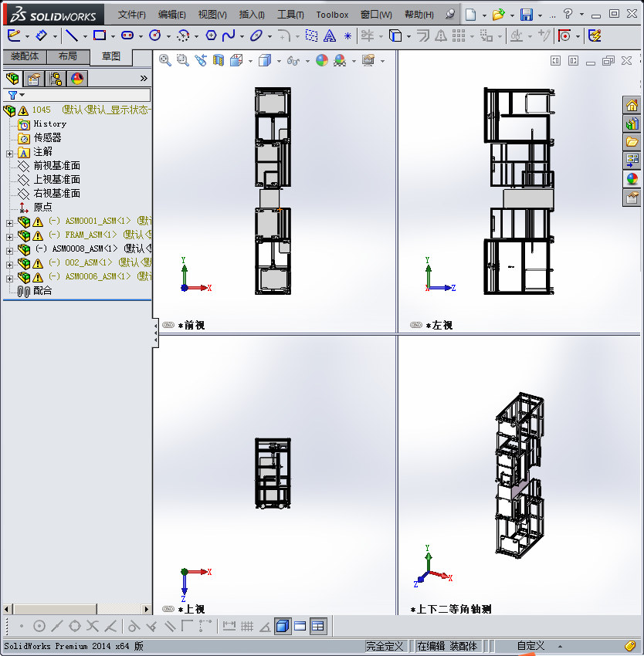This screenshot has width=644, height=656.
Task: Select the Circle sketch tool
Action: pyautogui.click(x=155, y=36)
